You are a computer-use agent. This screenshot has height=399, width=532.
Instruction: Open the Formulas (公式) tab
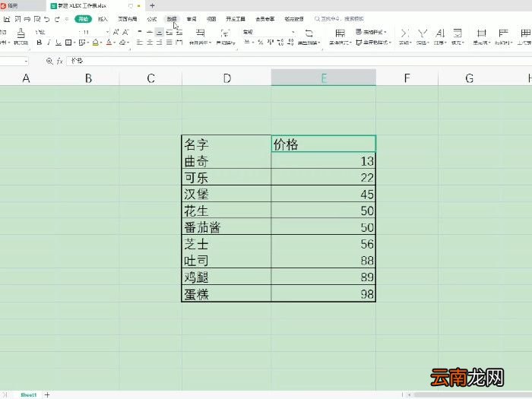click(x=152, y=19)
